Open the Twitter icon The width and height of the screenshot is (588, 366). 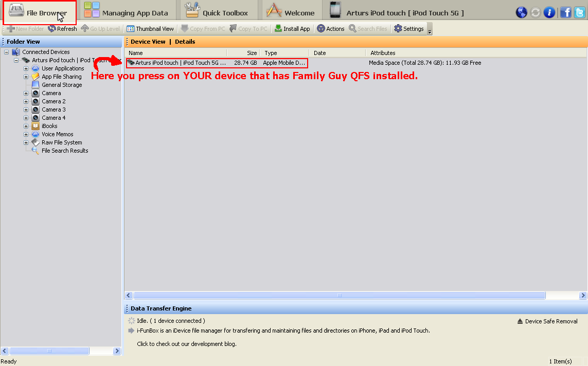point(579,12)
